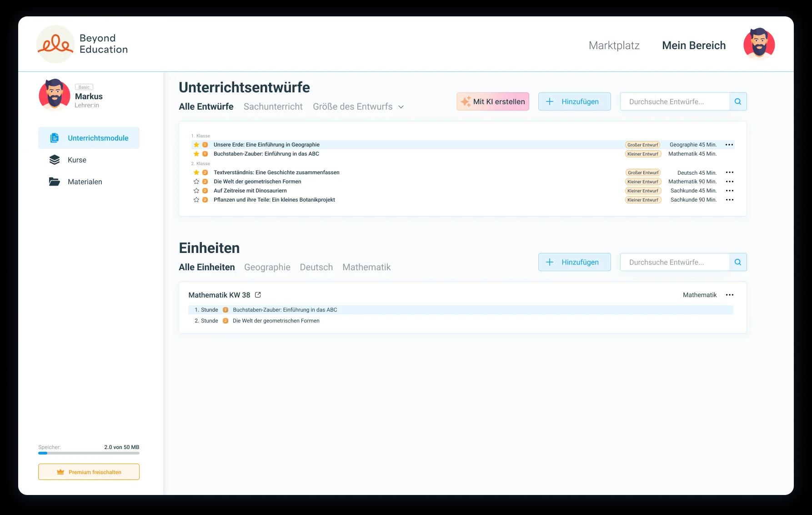
Task: Open Auf Zeitreise mit Dinosauriern
Action: click(x=250, y=191)
